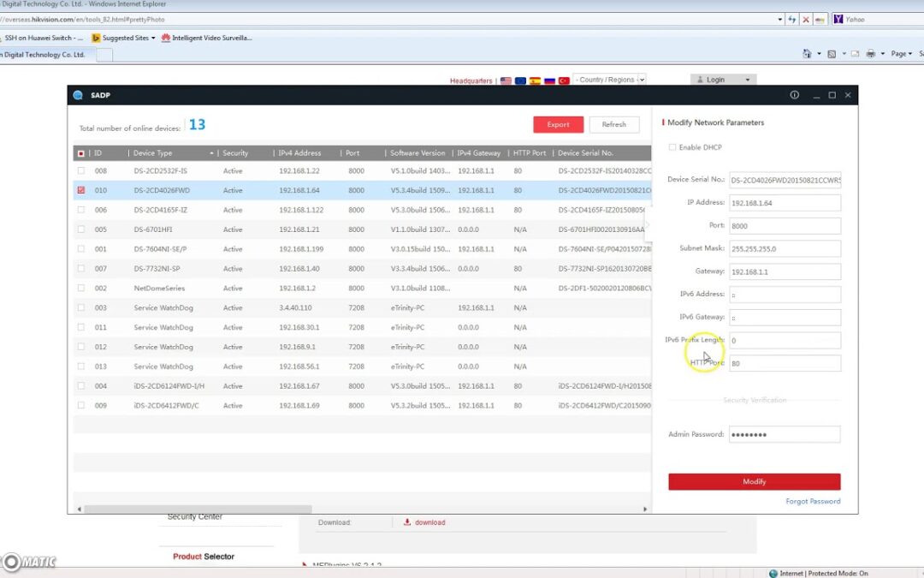Click the horizontal scrollbar thumb of device table
Screen dimensions: 924x578
[x=198, y=509]
